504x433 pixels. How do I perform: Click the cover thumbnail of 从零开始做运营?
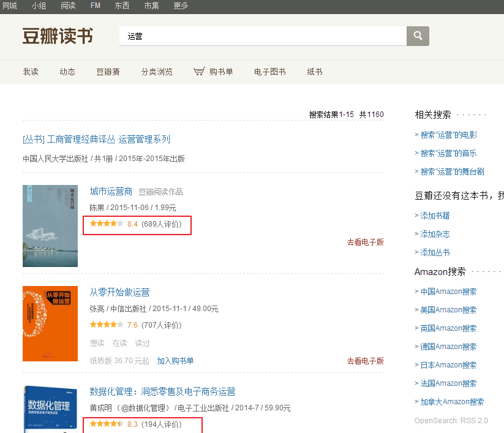50,324
